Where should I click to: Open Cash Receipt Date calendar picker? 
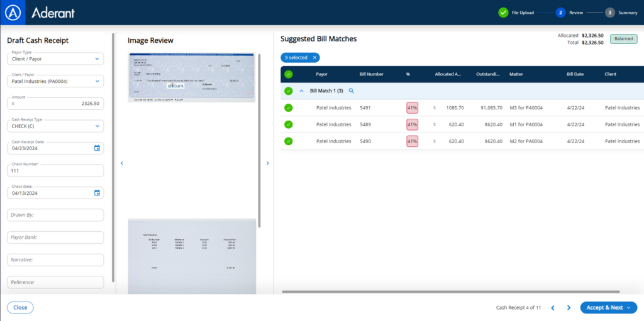pos(97,148)
